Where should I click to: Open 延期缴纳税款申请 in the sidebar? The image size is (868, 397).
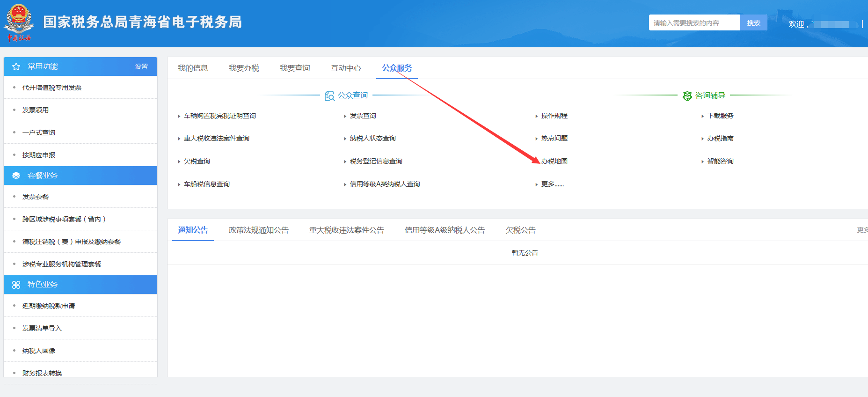(x=49, y=306)
